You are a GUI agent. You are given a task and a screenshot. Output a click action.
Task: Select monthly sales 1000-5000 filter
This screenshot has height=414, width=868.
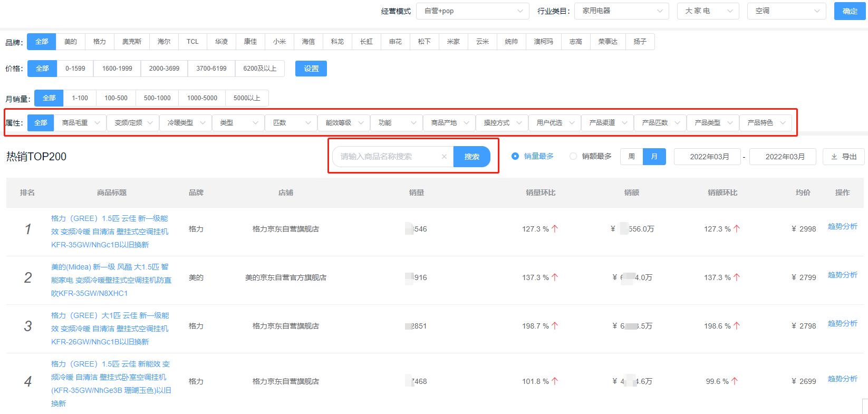[x=202, y=98]
